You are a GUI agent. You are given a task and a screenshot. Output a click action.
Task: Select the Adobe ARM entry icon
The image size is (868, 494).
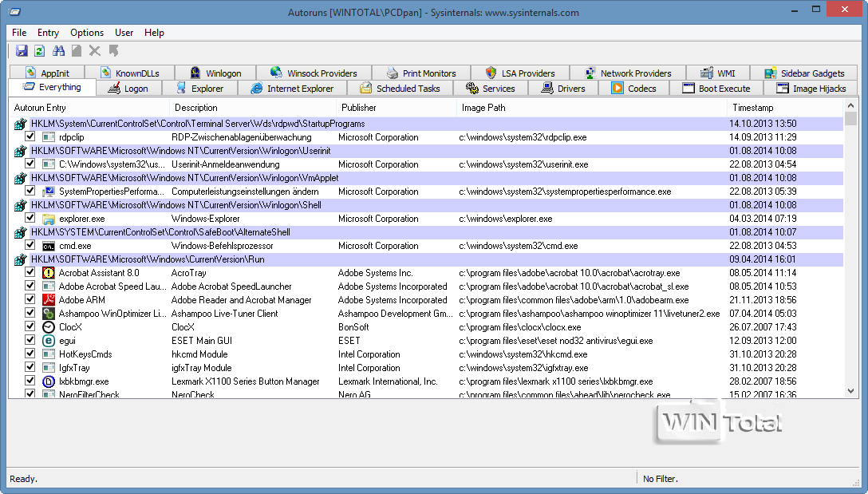[49, 300]
